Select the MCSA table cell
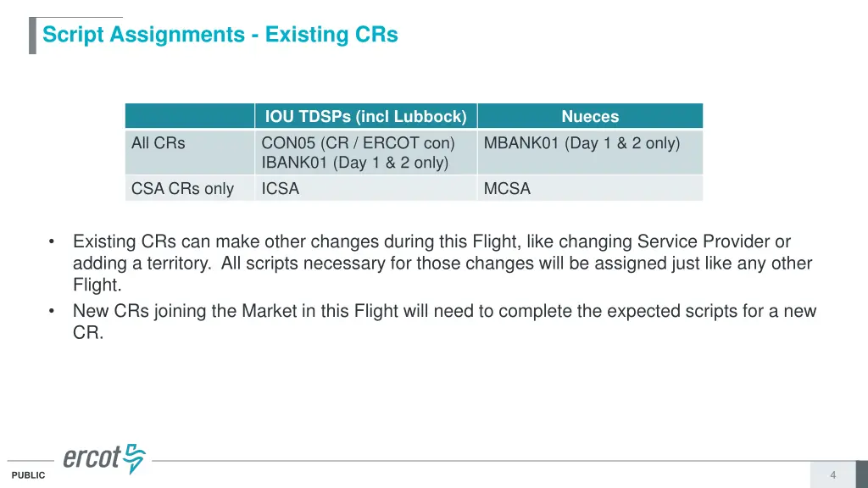 coord(590,188)
